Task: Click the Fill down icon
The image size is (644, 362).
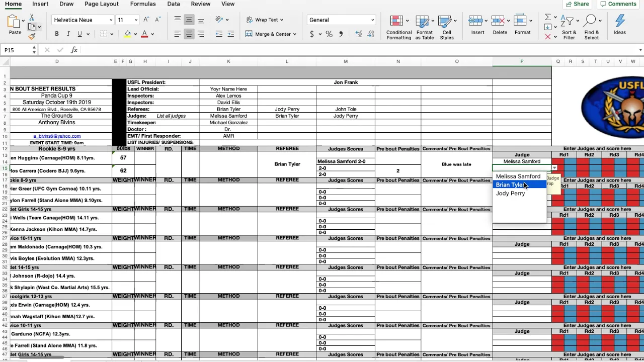Action: (548, 28)
